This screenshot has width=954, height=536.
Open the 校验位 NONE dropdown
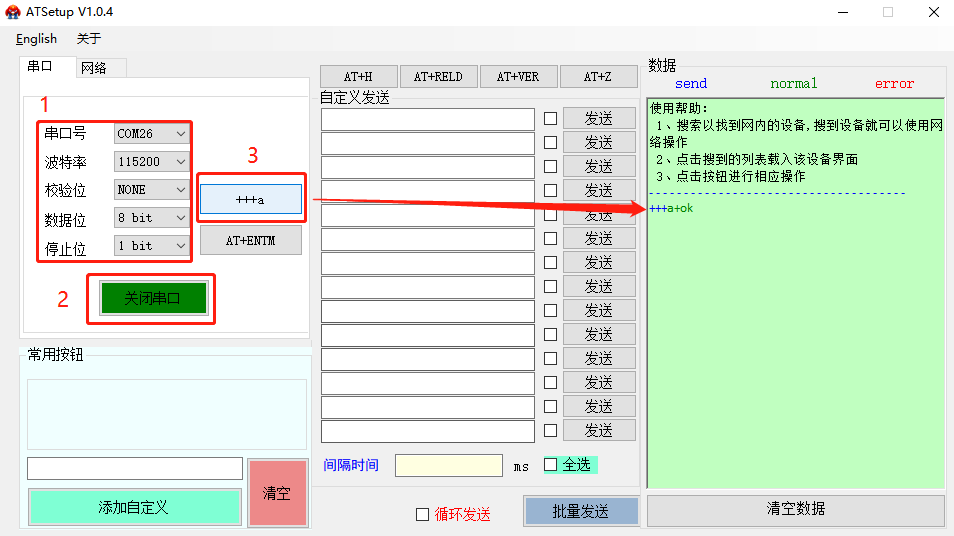(x=152, y=189)
